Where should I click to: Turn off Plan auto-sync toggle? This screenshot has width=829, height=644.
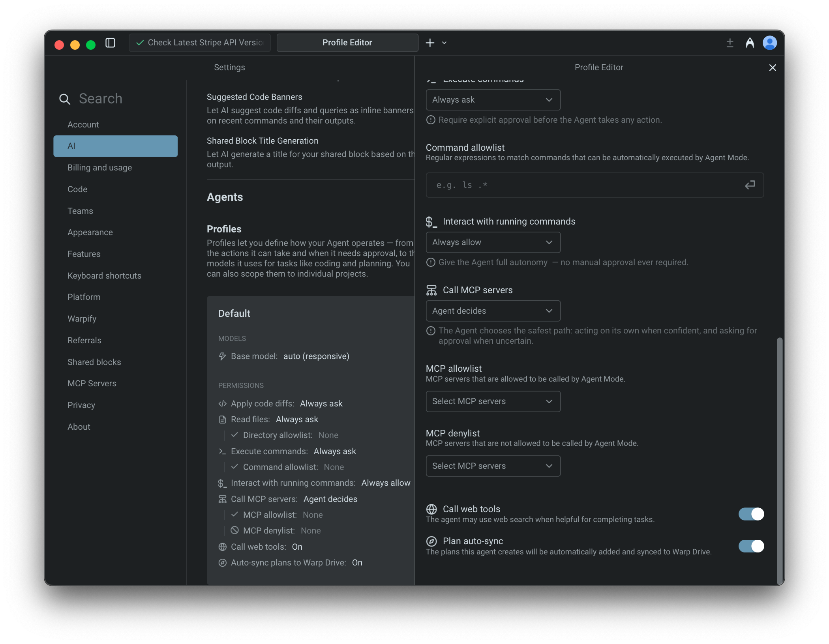[x=751, y=546]
